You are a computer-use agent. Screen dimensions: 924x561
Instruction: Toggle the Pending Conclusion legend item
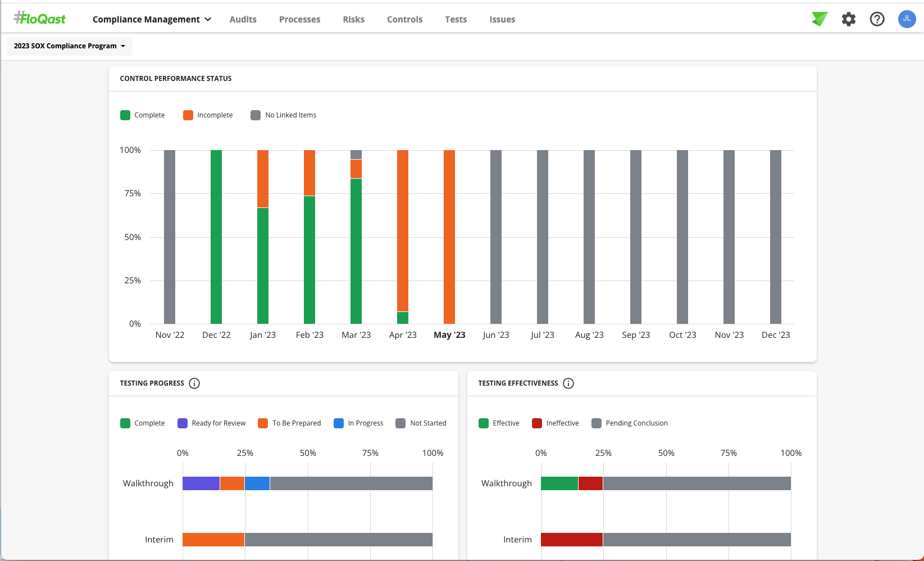point(630,423)
